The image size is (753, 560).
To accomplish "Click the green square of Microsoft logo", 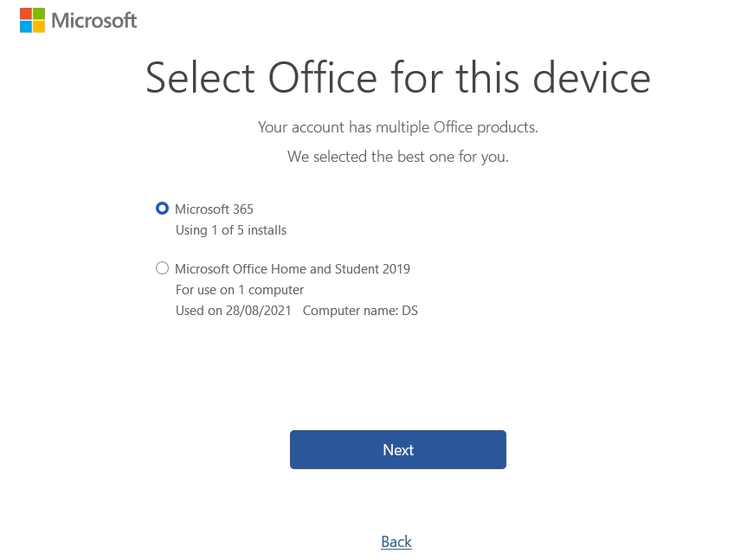I will (x=39, y=14).
